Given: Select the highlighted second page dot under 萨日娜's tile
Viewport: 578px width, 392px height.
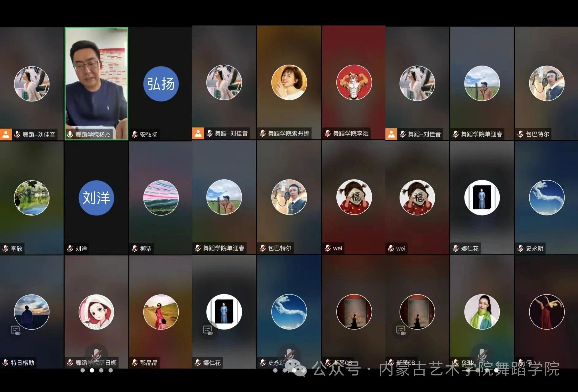Looking at the screenshot, I should (92, 370).
